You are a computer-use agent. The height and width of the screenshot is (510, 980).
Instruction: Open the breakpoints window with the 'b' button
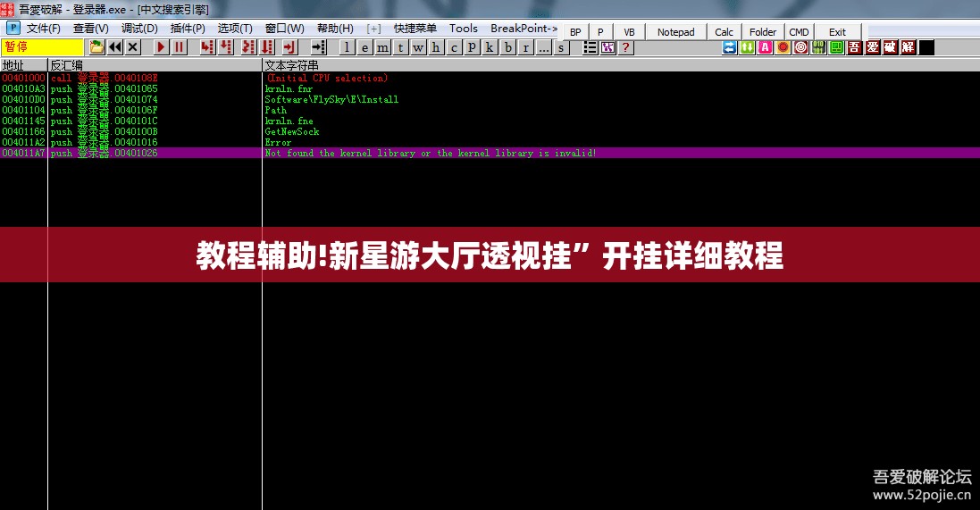(x=508, y=47)
